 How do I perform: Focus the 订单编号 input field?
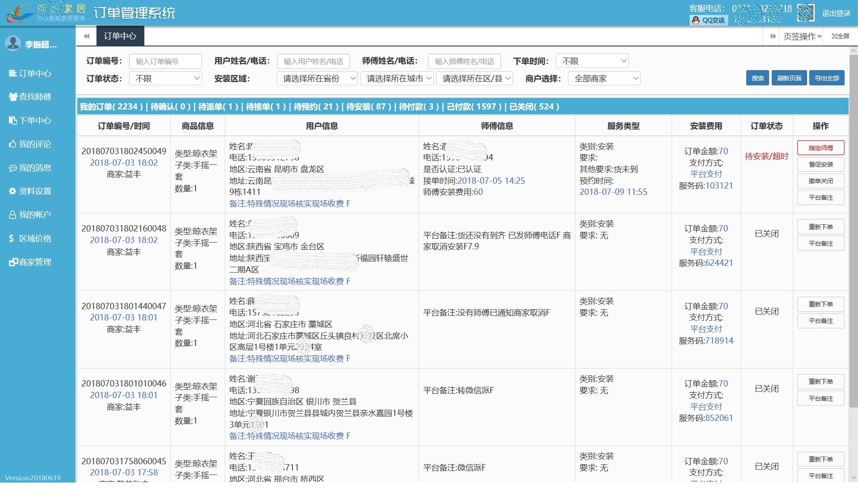pos(165,61)
